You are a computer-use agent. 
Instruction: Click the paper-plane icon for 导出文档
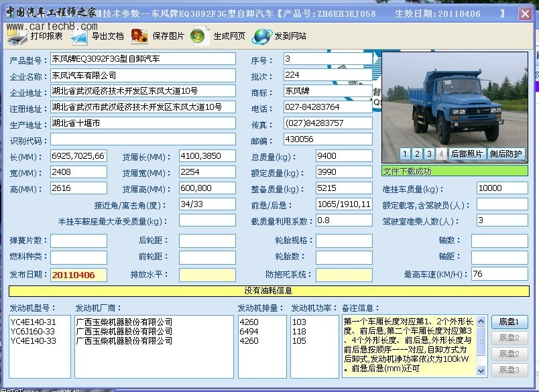[x=79, y=37]
